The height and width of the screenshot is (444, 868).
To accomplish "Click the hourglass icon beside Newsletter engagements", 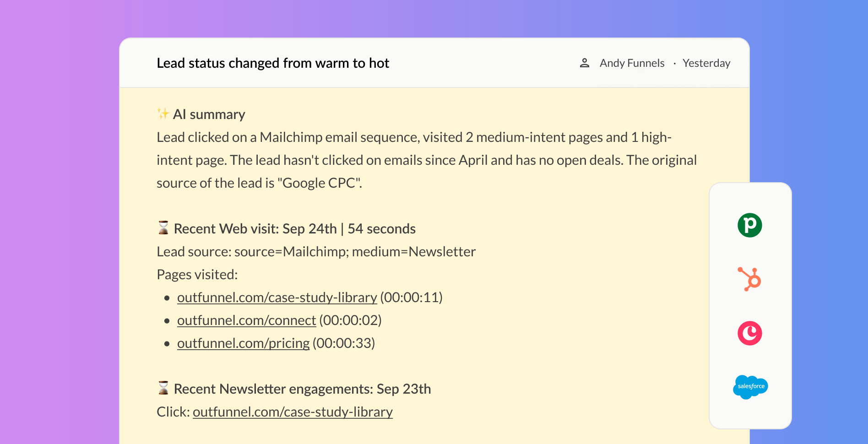I will (x=163, y=388).
